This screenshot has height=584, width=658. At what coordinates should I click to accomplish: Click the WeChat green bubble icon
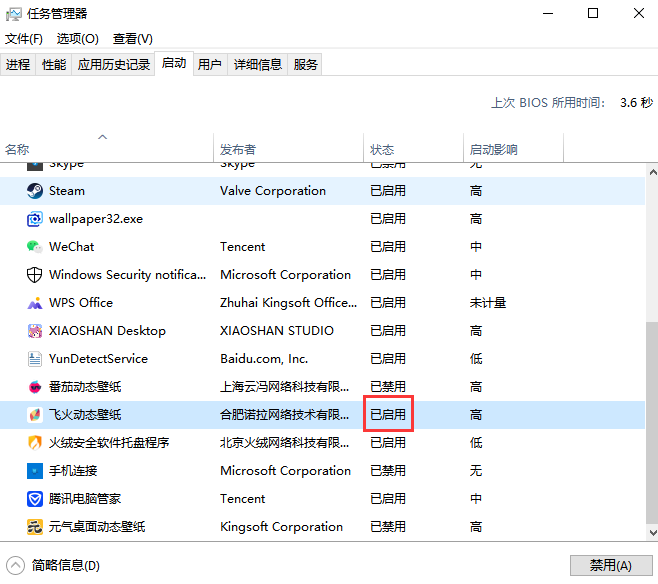tap(35, 247)
